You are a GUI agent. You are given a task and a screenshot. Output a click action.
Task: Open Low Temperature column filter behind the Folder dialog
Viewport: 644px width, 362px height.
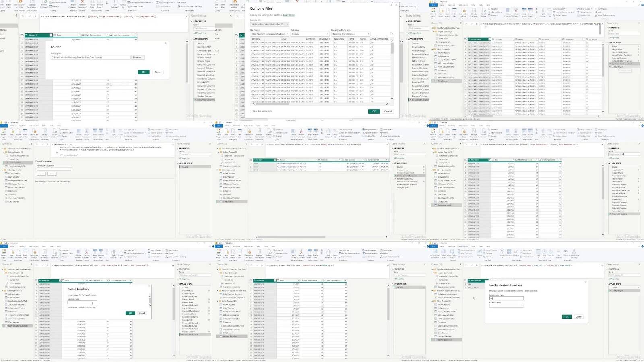coord(136,35)
